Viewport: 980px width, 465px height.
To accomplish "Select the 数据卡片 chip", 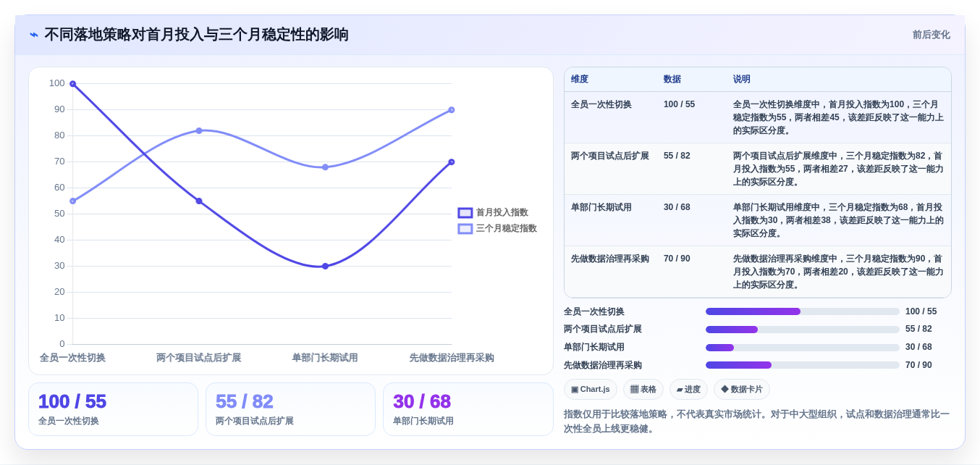I will (742, 389).
